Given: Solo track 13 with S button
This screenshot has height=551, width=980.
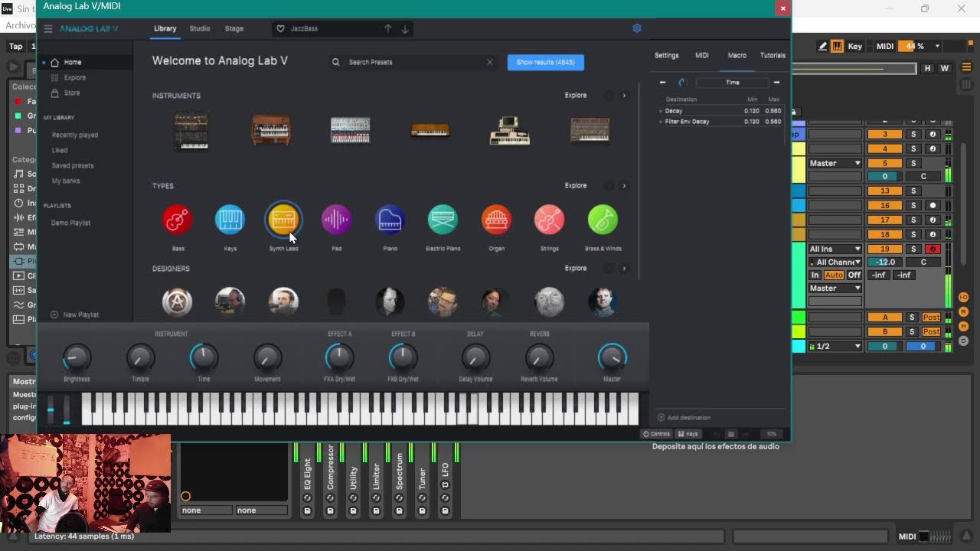Looking at the screenshot, I should point(913,191).
